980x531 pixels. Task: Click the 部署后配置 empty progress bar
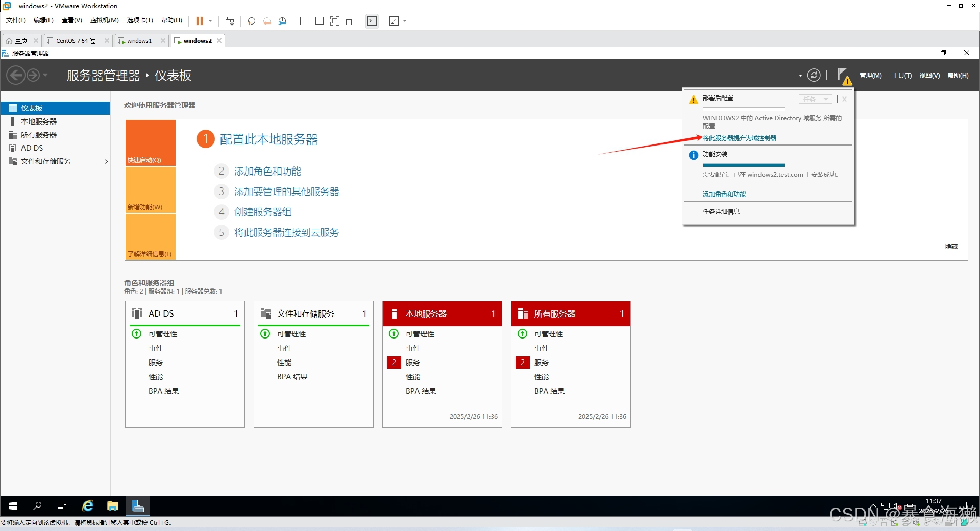pyautogui.click(x=743, y=109)
